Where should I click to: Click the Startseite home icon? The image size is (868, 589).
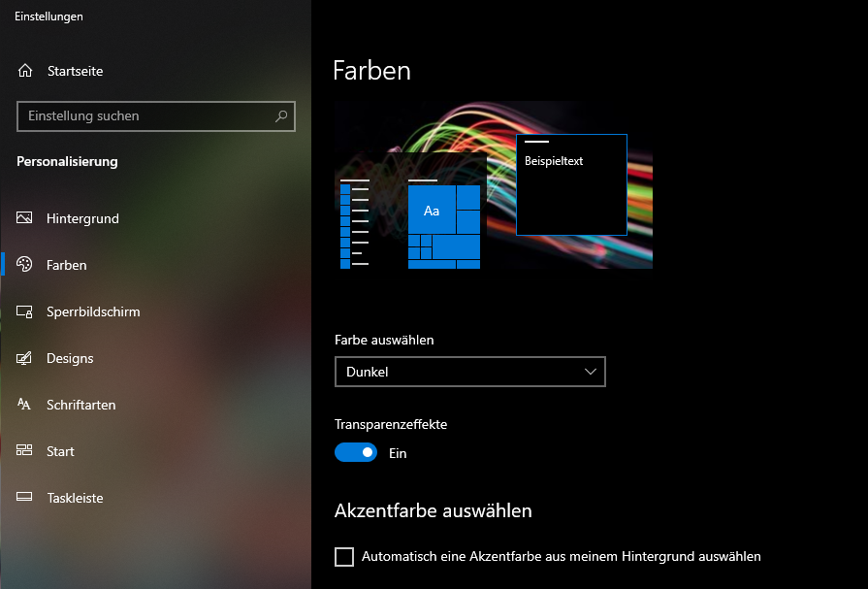(25, 71)
